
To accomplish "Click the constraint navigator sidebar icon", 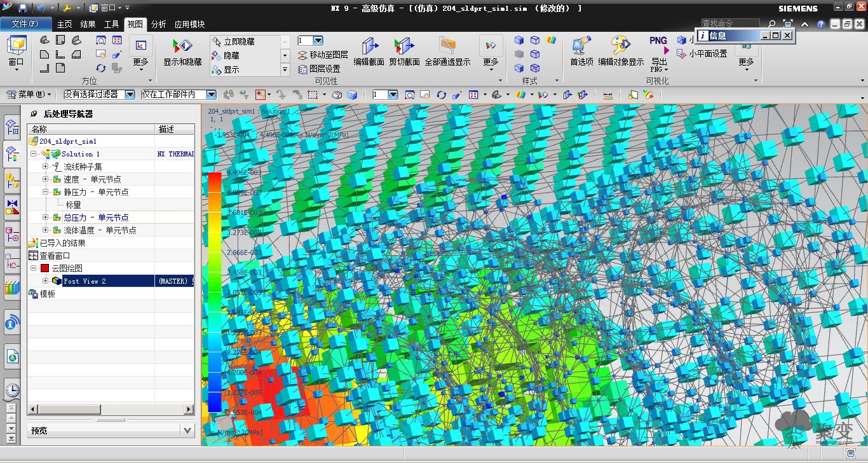I will point(13,207).
